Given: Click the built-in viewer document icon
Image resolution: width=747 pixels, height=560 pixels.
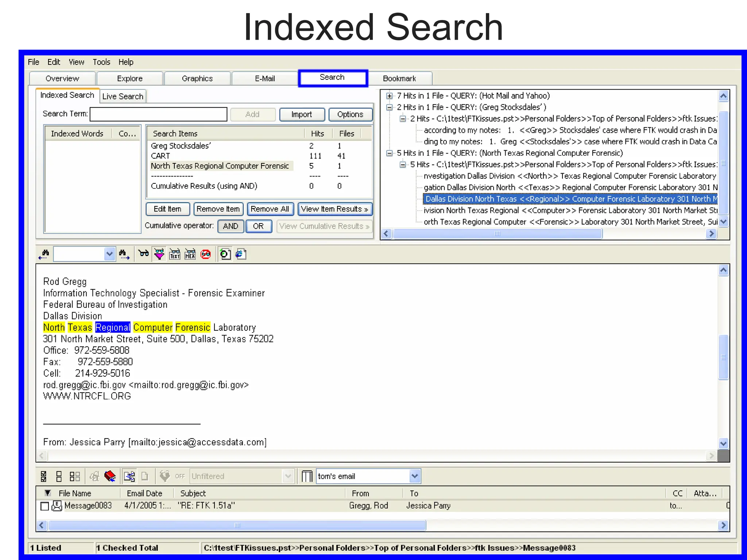Looking at the screenshot, I should coord(225,254).
